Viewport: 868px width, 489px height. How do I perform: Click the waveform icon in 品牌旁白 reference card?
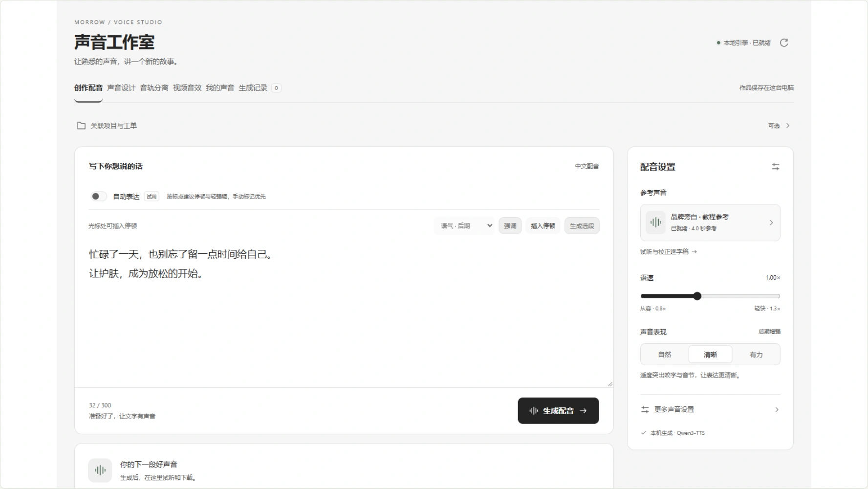[655, 222]
